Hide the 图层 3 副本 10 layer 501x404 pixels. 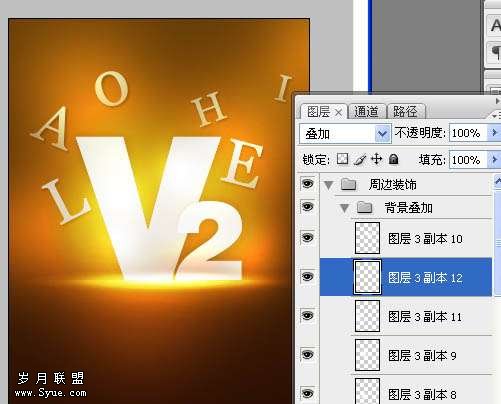click(x=307, y=238)
